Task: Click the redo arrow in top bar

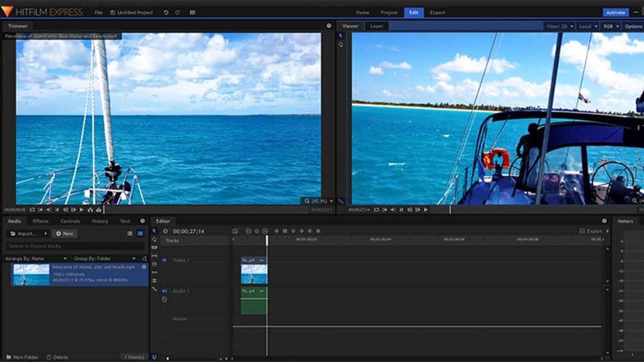Action: [177, 13]
